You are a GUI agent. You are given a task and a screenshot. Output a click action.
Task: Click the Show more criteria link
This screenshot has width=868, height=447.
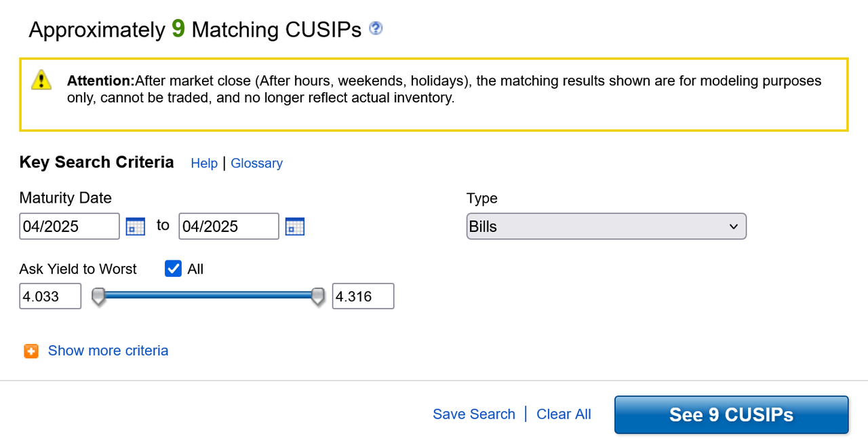[108, 351]
